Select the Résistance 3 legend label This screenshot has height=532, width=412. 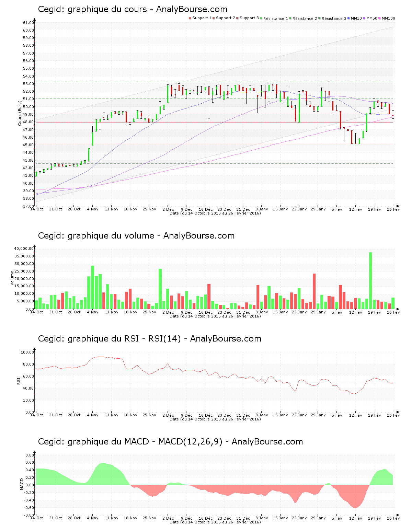pos(334,19)
